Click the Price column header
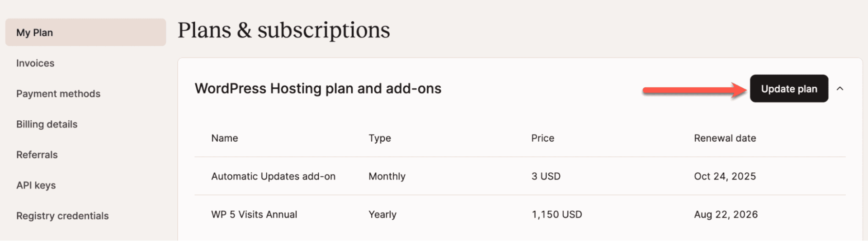 point(542,138)
